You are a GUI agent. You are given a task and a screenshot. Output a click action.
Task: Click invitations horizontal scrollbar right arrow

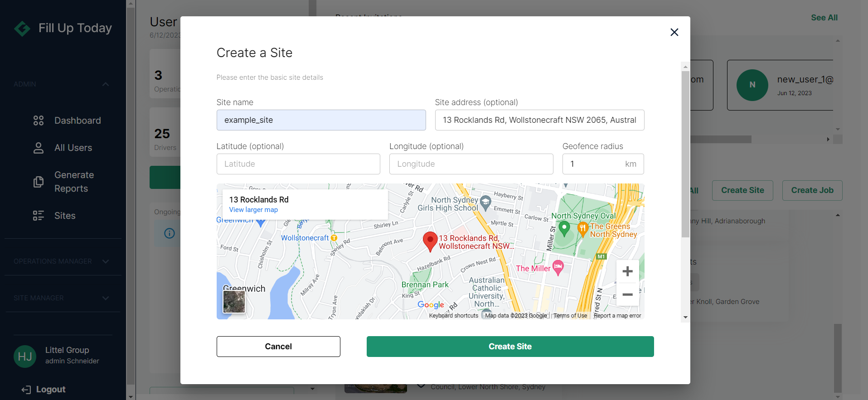828,140
